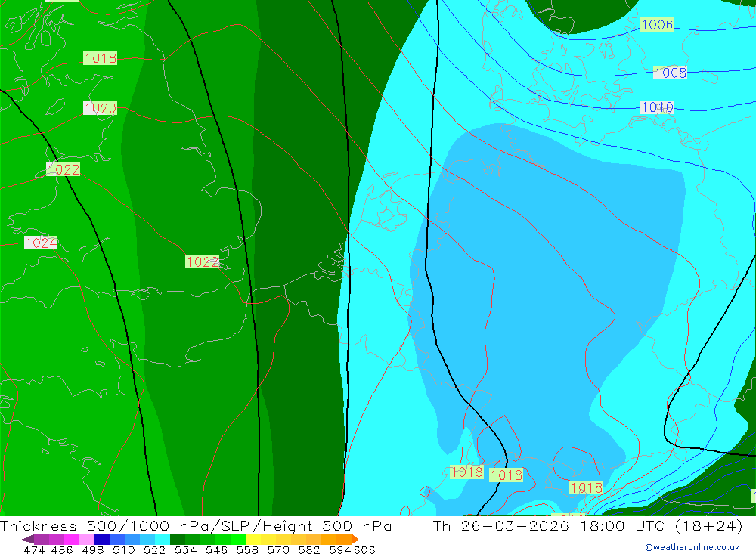
Task: Pick the yellow legend swatch above 558
Action: click(253, 539)
